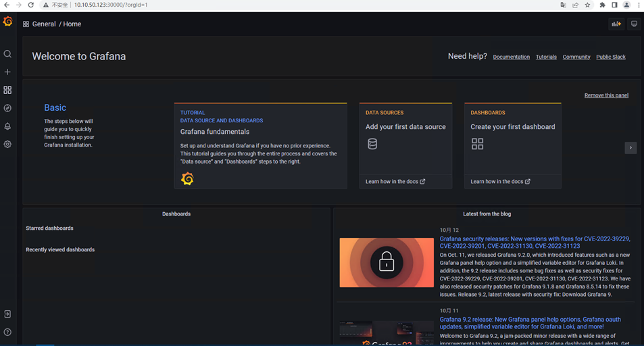This screenshot has width=644, height=346.
Task: Open the Tutorials link
Action: click(x=546, y=57)
